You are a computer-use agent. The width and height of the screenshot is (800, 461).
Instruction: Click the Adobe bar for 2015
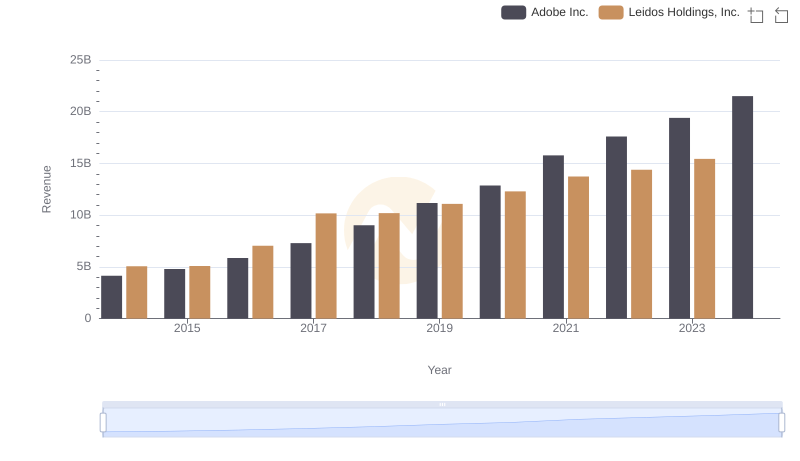[174, 294]
